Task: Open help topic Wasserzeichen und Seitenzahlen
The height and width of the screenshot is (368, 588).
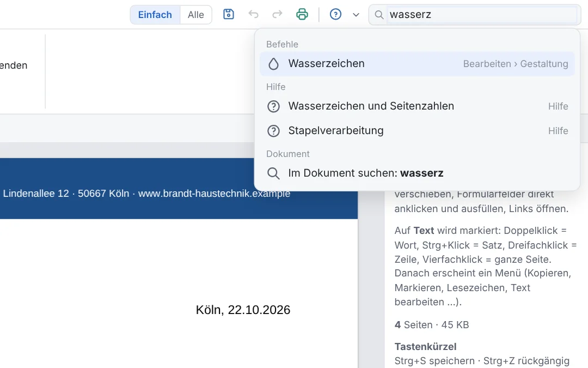Action: 417,106
